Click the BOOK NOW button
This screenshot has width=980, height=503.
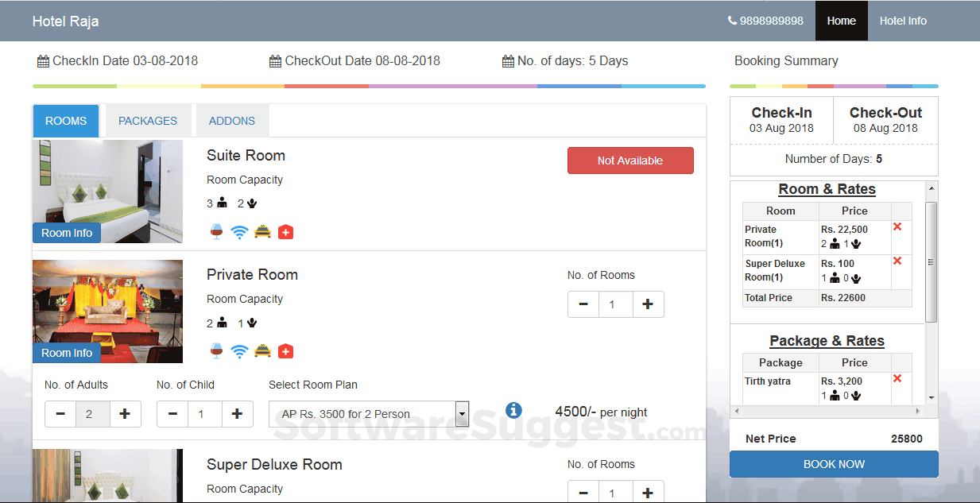click(x=834, y=464)
